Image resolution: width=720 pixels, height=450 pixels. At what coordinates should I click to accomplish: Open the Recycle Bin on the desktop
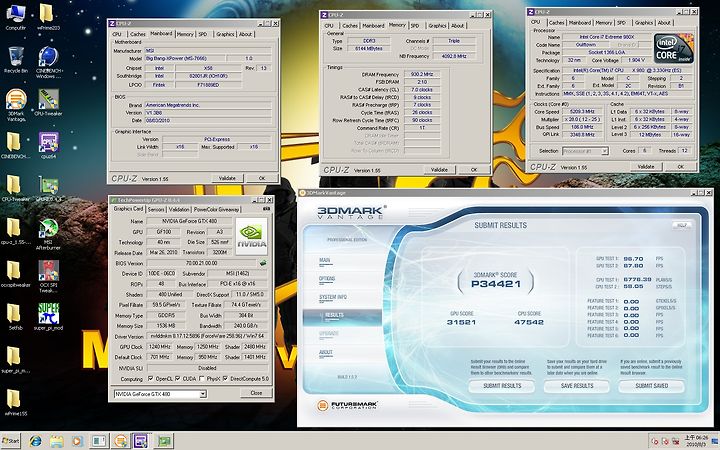pyautogui.click(x=16, y=60)
